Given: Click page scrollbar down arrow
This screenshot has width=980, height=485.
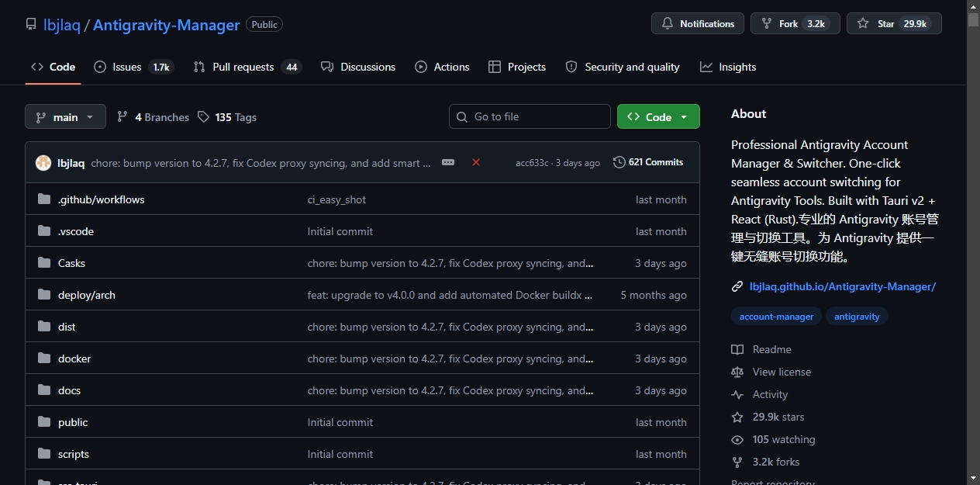Looking at the screenshot, I should tap(973, 478).
